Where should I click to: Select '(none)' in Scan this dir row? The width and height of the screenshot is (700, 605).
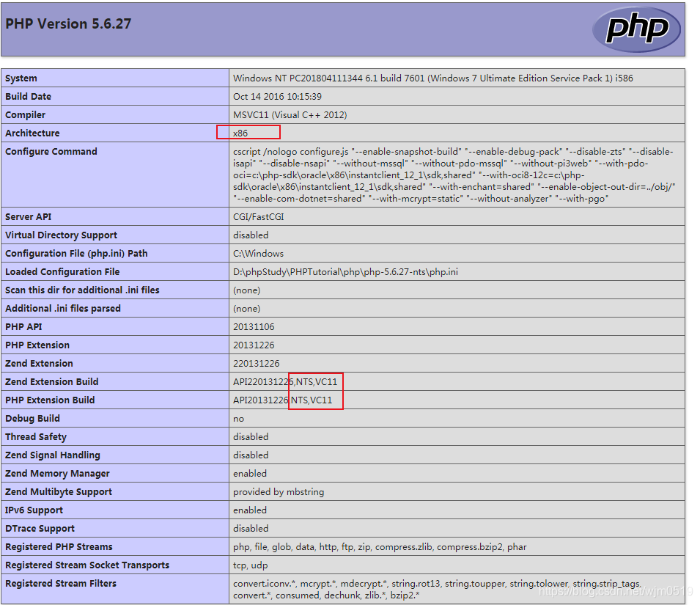[x=246, y=290]
